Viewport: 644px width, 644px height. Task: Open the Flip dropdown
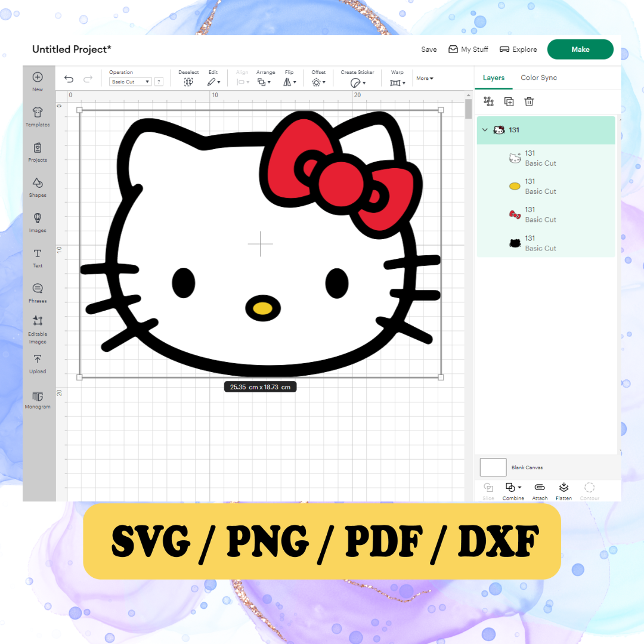[290, 82]
